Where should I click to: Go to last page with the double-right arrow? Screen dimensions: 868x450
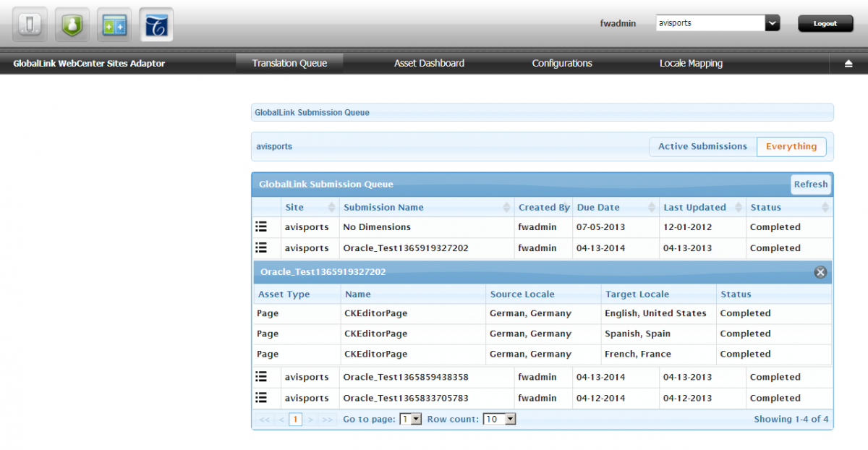328,419
